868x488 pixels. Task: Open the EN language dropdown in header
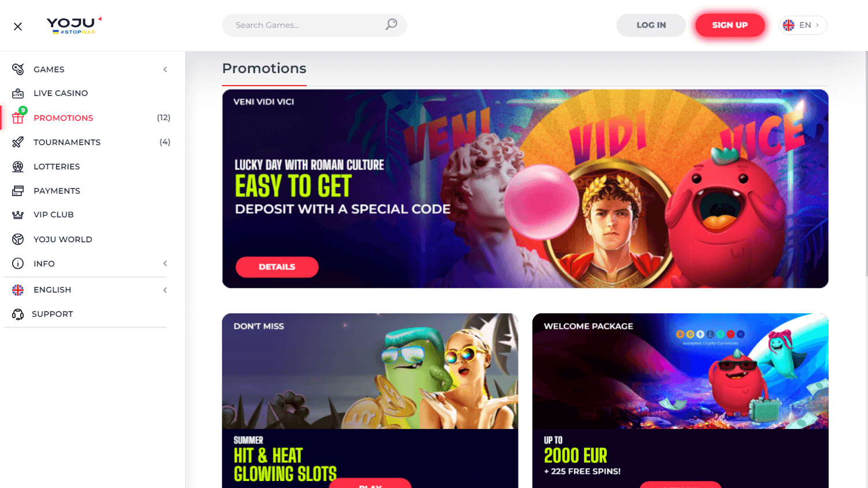[803, 25]
